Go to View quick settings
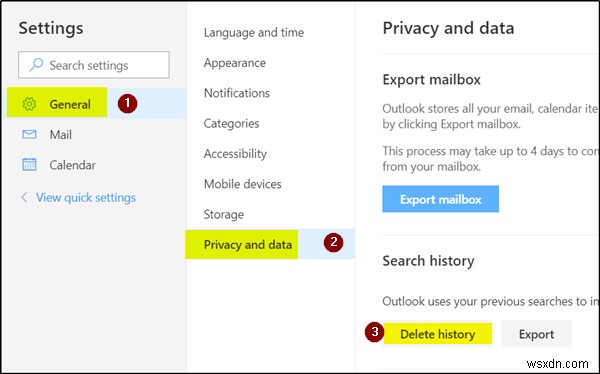Screen dimensions: 600x374 (x=86, y=198)
